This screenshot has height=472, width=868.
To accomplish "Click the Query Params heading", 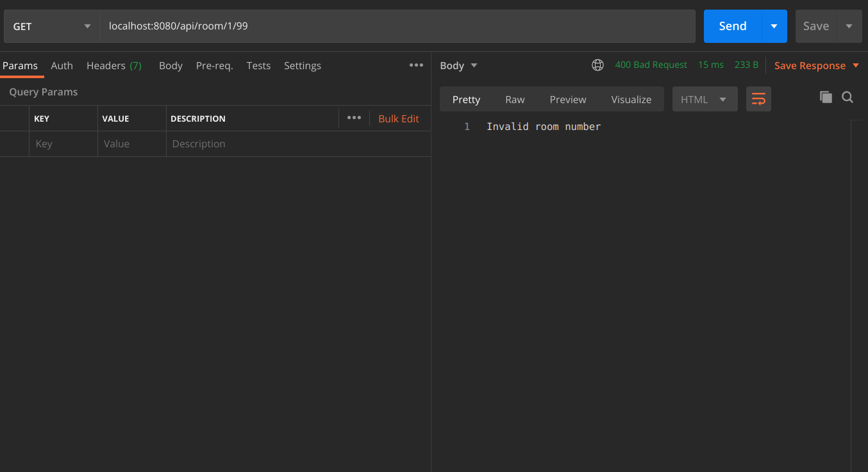I will click(44, 92).
